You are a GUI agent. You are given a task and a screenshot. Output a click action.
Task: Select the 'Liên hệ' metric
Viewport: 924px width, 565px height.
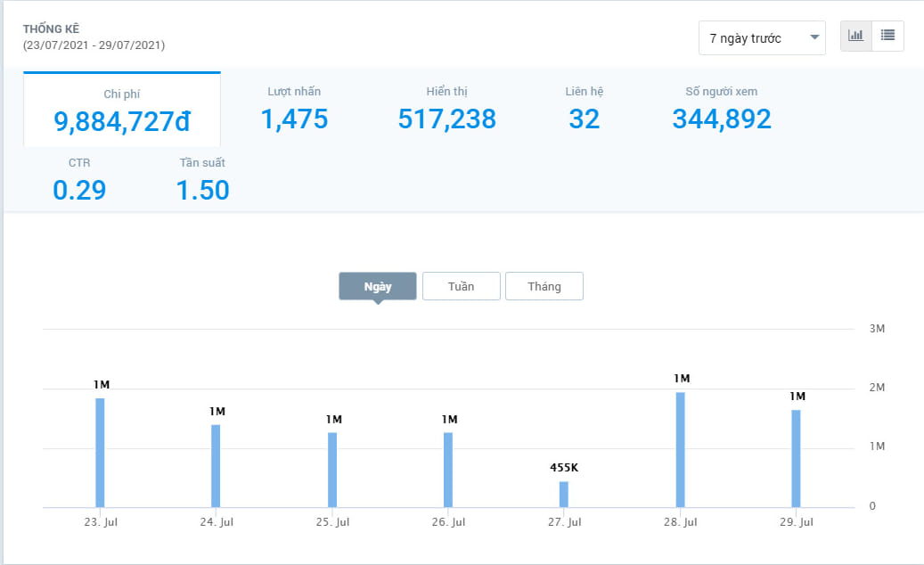click(584, 109)
